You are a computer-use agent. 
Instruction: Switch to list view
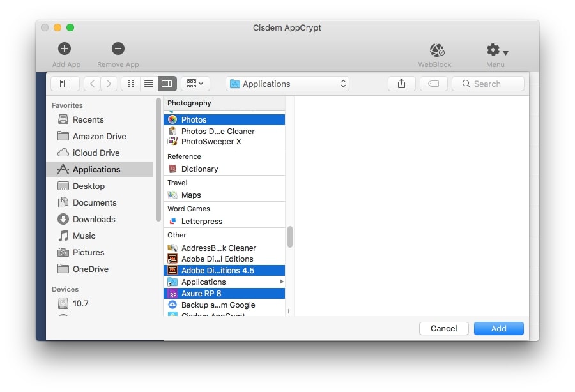(149, 84)
